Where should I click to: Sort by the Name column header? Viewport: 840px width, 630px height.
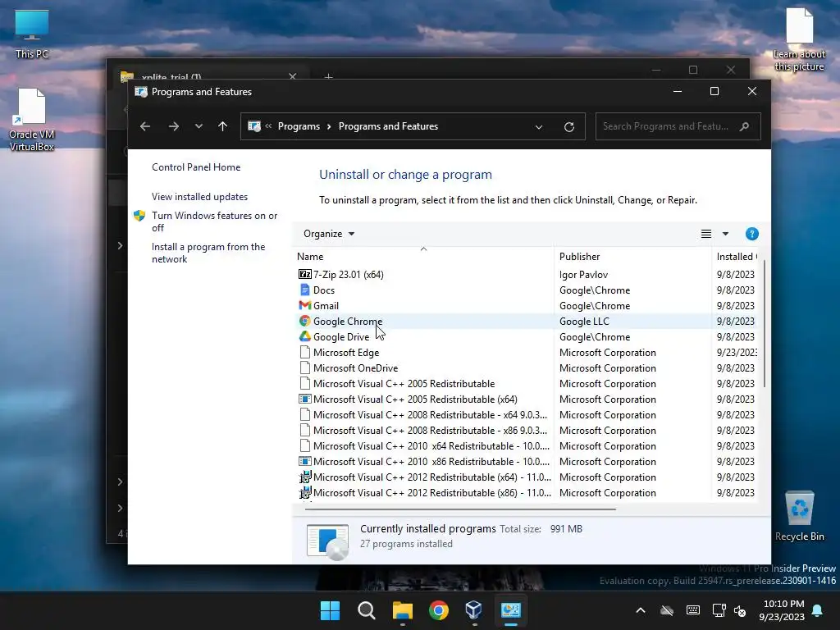423,257
